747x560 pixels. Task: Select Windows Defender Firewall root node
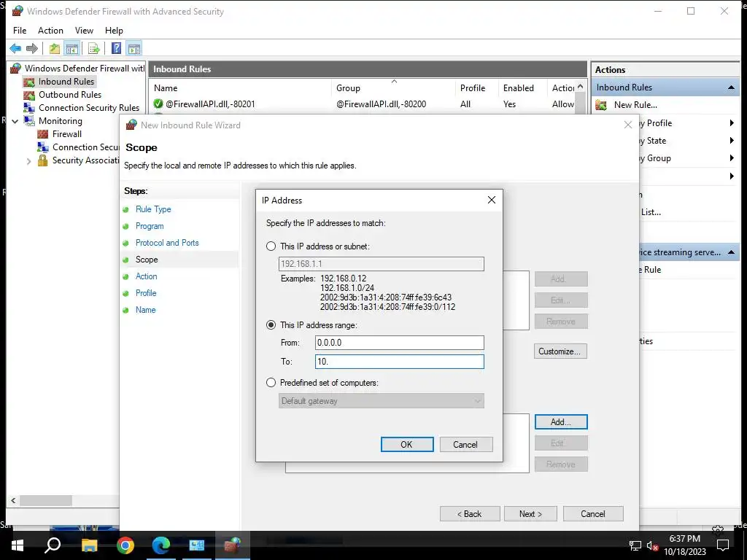(x=85, y=68)
